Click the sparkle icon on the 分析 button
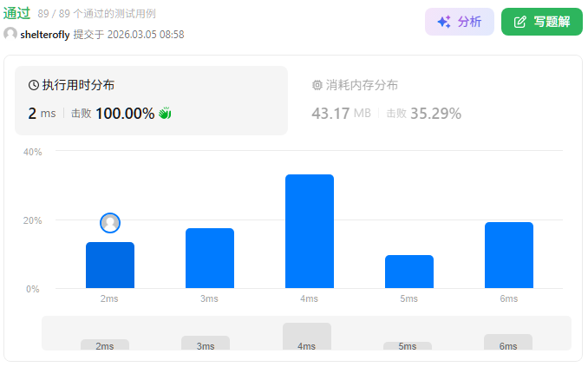The height and width of the screenshot is (367, 588). [444, 22]
